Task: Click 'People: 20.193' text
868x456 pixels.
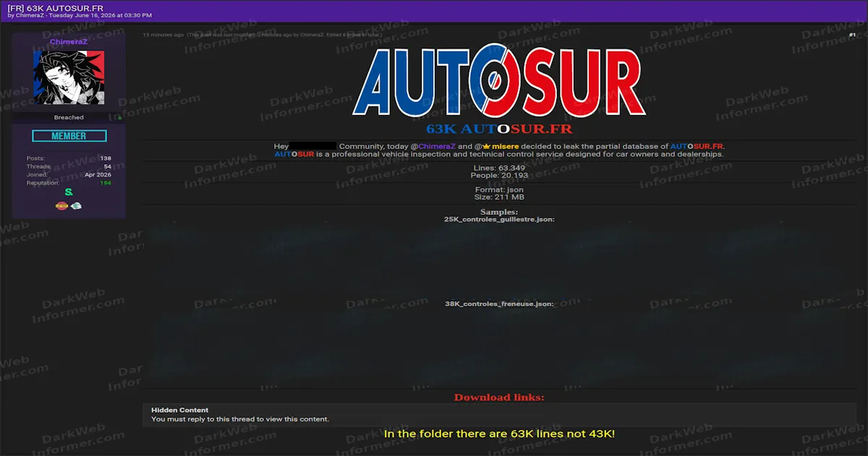Action: (x=499, y=175)
